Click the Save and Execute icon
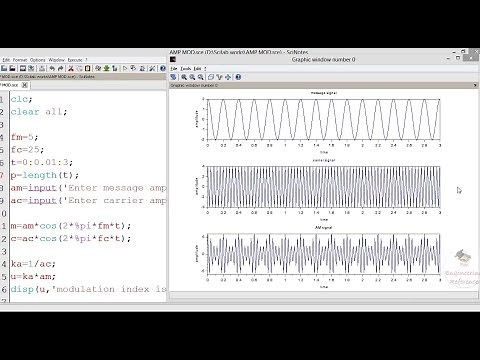 [x=133, y=68]
